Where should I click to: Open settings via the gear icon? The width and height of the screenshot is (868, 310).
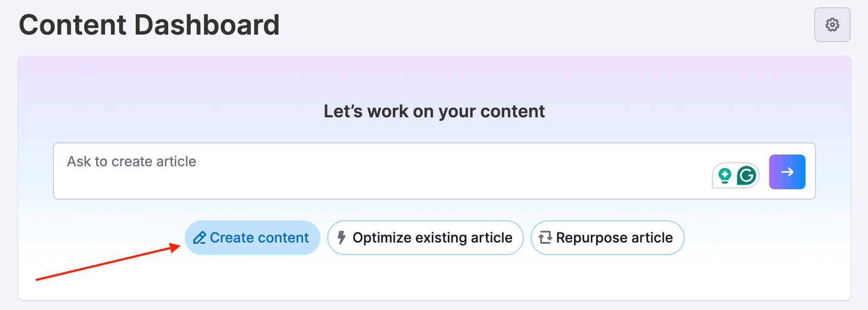point(832,25)
